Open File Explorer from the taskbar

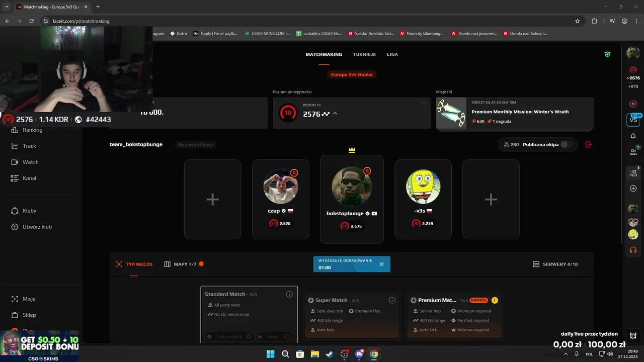pyautogui.click(x=314, y=354)
